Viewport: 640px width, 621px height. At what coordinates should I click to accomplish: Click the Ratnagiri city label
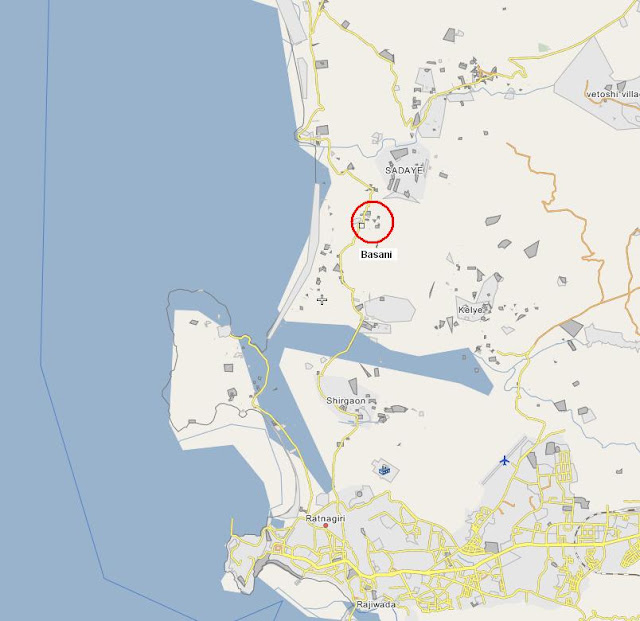pyautogui.click(x=325, y=519)
